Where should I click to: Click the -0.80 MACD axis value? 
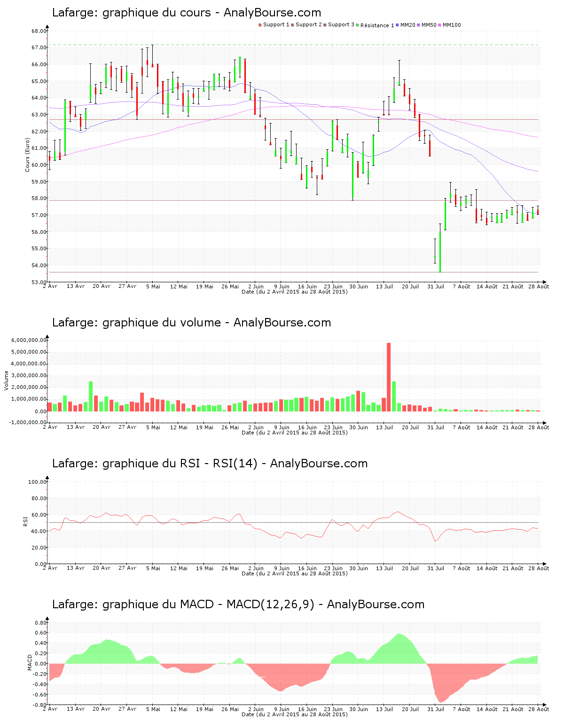pos(39,705)
